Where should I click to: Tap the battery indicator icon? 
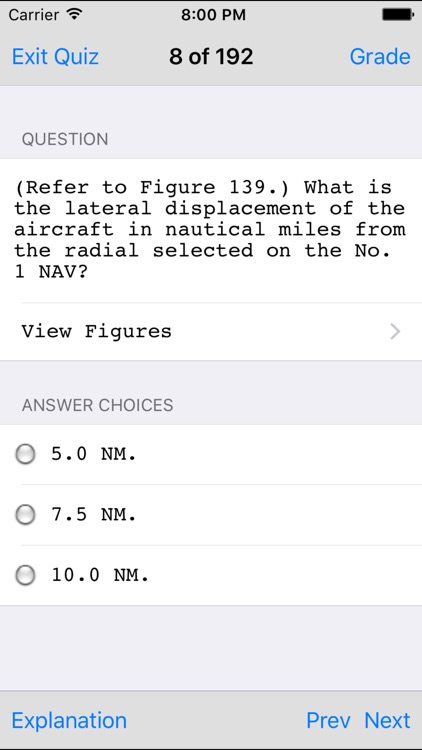point(398,14)
